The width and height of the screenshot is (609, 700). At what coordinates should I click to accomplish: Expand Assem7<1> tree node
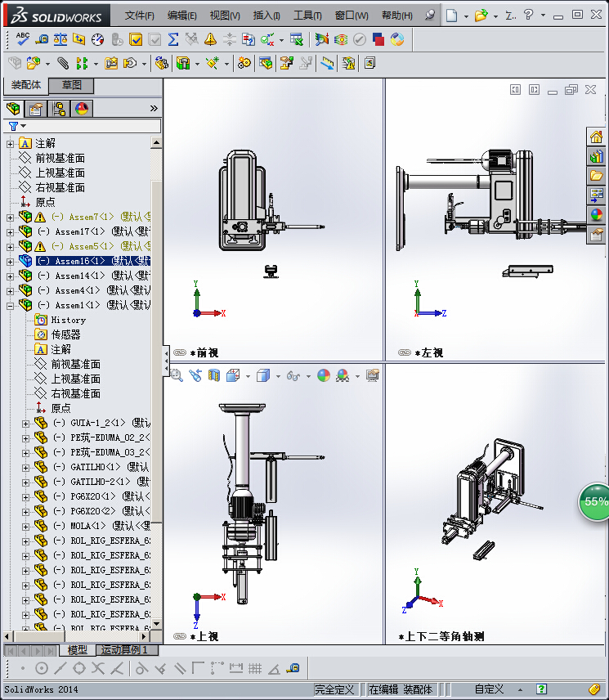point(11,218)
